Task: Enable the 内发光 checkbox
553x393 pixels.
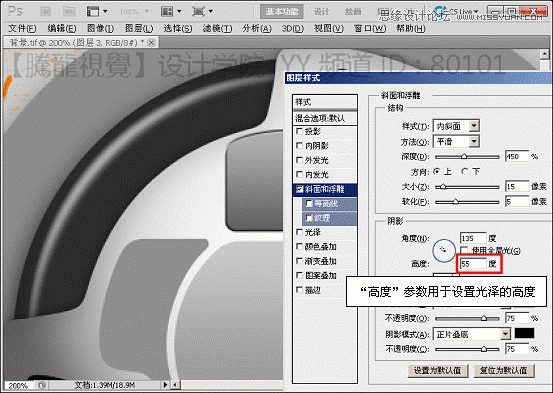Action: (299, 174)
